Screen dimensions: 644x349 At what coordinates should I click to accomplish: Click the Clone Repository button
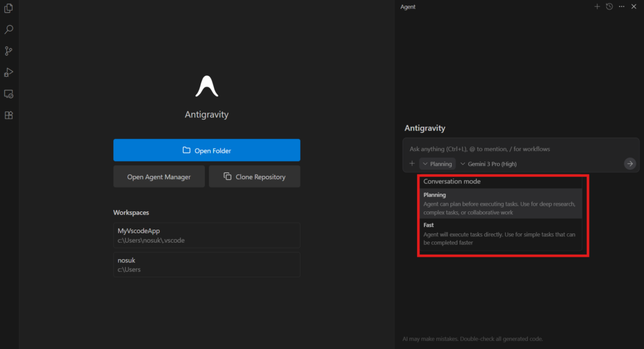[254, 177]
